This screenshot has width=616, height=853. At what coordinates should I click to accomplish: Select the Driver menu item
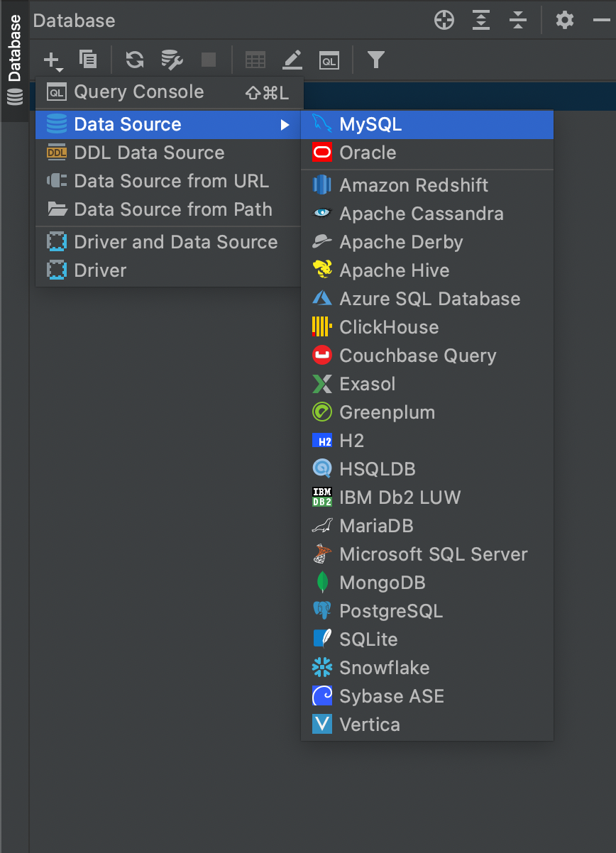coord(170,270)
